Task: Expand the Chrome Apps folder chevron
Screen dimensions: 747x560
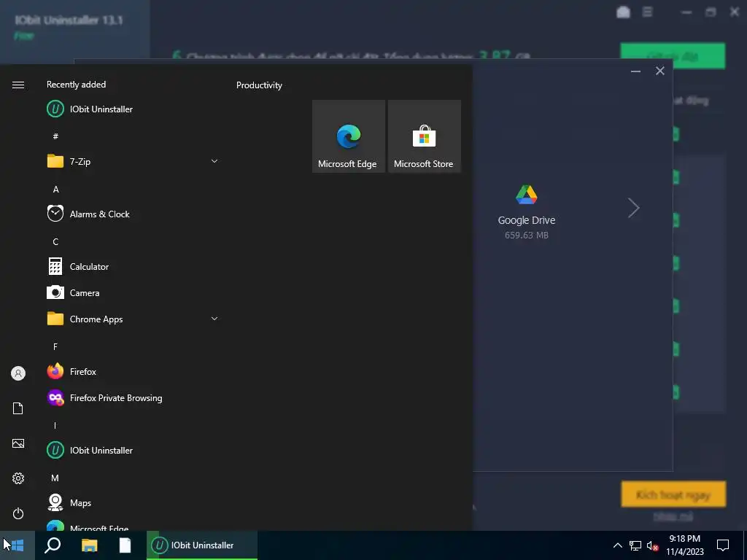Action: click(x=214, y=319)
